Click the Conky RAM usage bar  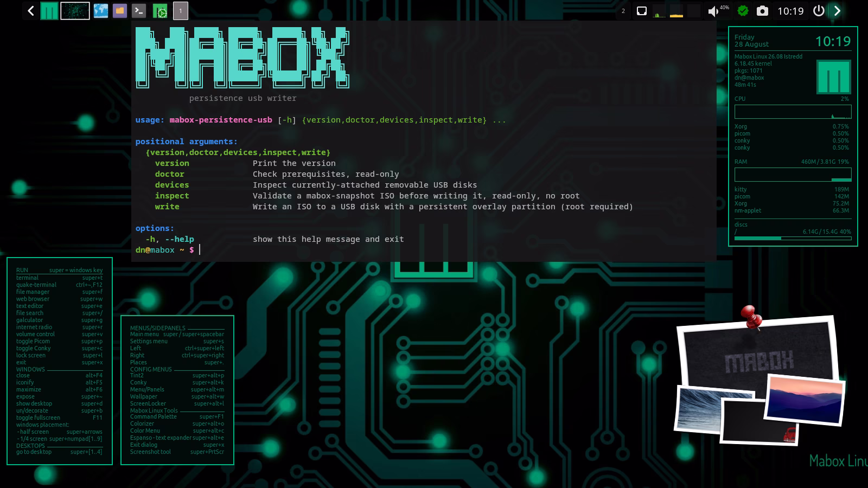[793, 175]
